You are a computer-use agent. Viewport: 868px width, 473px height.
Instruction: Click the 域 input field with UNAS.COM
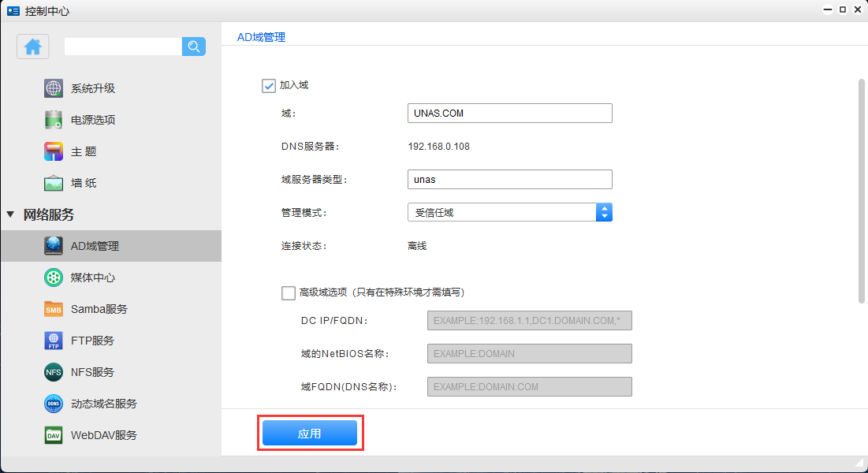click(x=509, y=114)
